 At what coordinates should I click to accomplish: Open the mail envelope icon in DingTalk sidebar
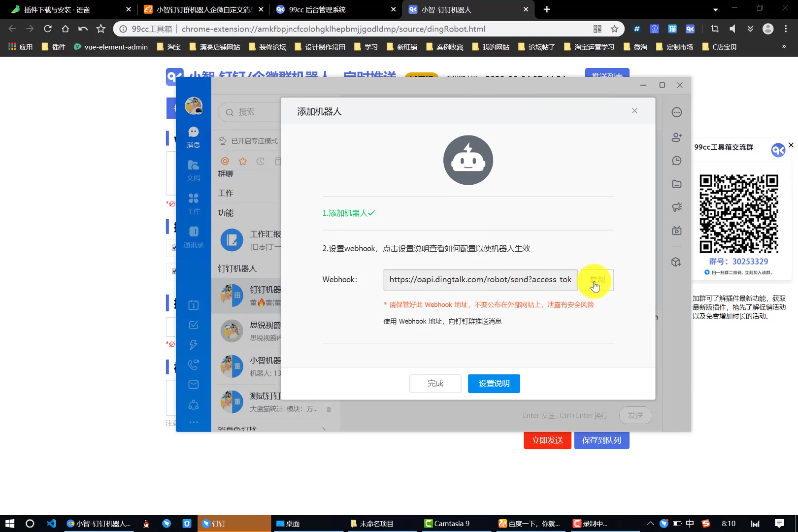point(194,384)
